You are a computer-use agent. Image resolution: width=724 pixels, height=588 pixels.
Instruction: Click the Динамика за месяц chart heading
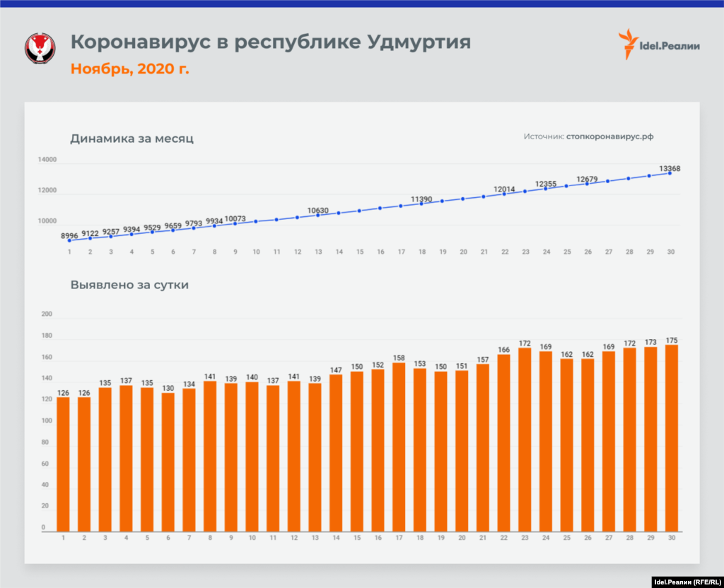pyautogui.click(x=132, y=139)
